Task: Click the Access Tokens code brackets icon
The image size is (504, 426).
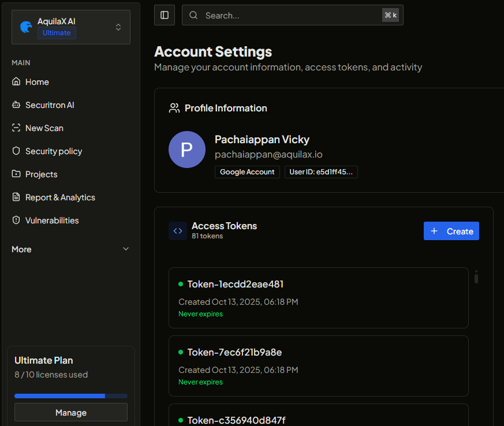Action: coord(178,231)
